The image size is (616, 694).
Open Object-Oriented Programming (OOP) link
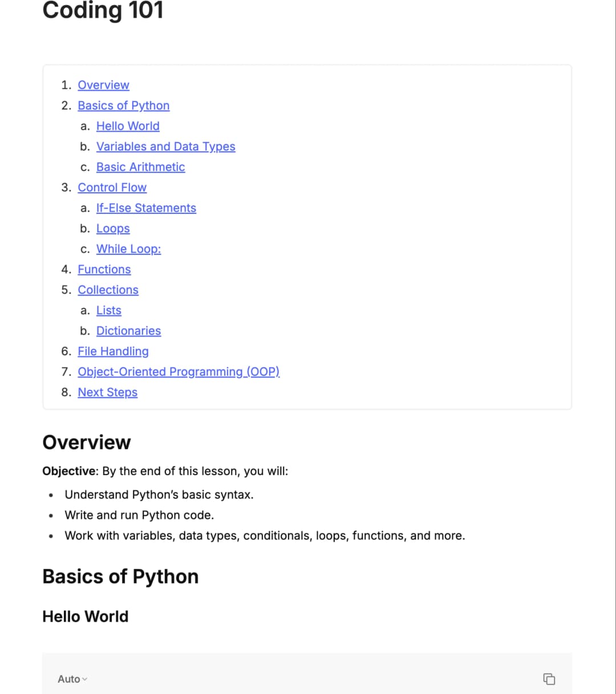[179, 372]
